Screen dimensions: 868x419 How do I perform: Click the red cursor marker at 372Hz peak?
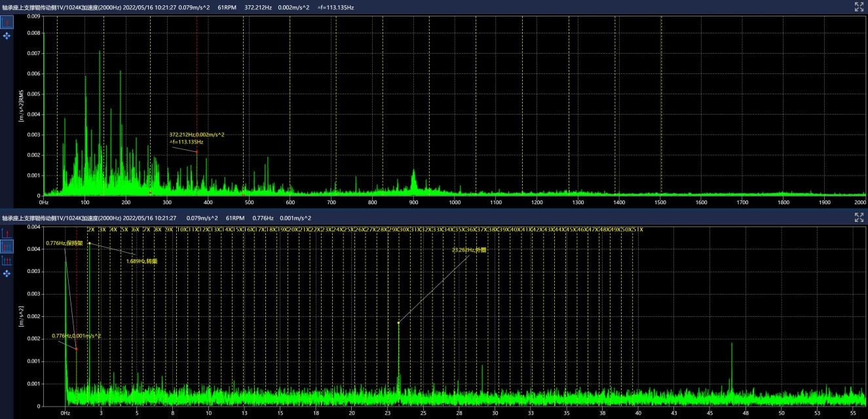197,152
